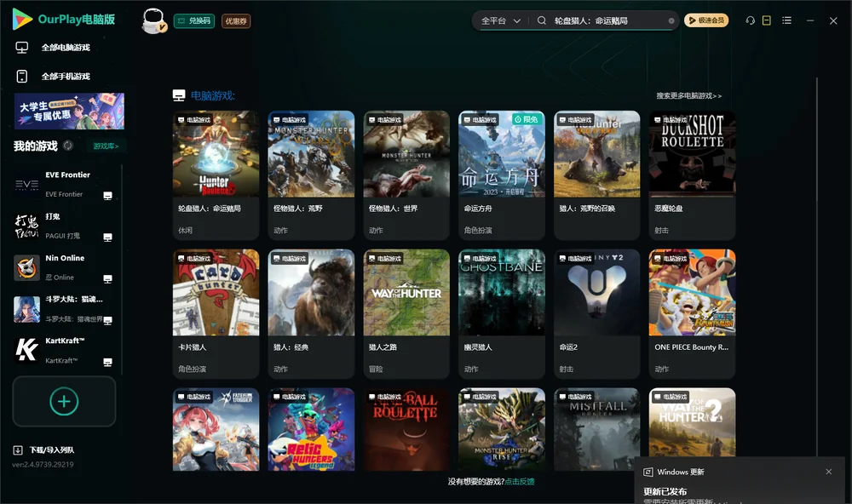Open EVE Frontier in my games
The image size is (852, 504).
[64, 184]
